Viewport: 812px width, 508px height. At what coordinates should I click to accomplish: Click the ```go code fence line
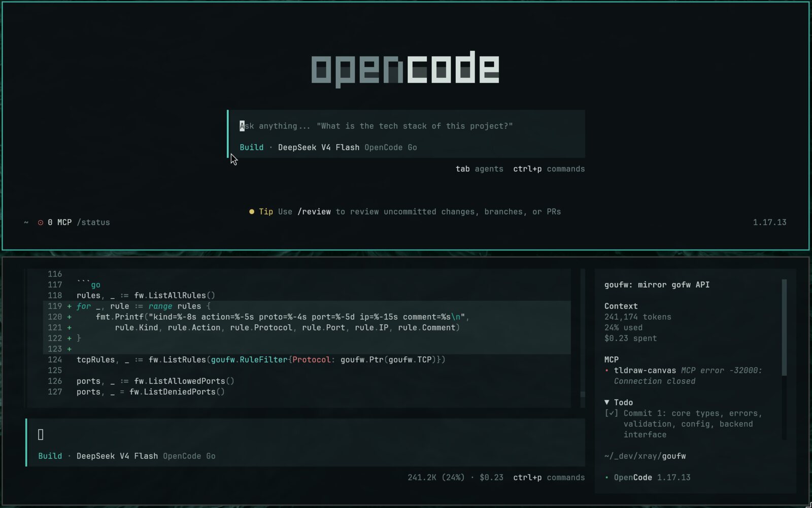click(88, 285)
